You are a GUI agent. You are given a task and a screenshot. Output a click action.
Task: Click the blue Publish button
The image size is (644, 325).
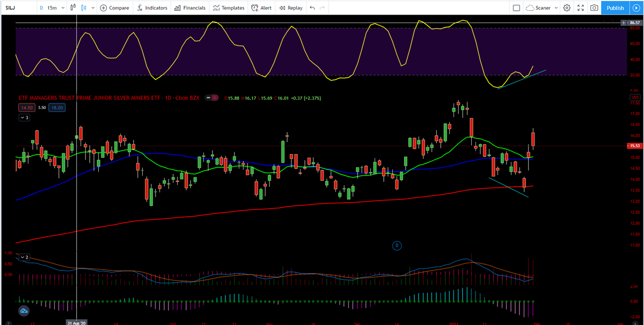point(616,8)
